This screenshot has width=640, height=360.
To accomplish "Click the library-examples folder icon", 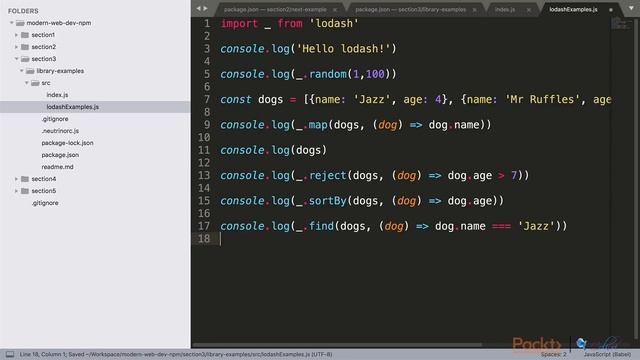I will point(30,71).
